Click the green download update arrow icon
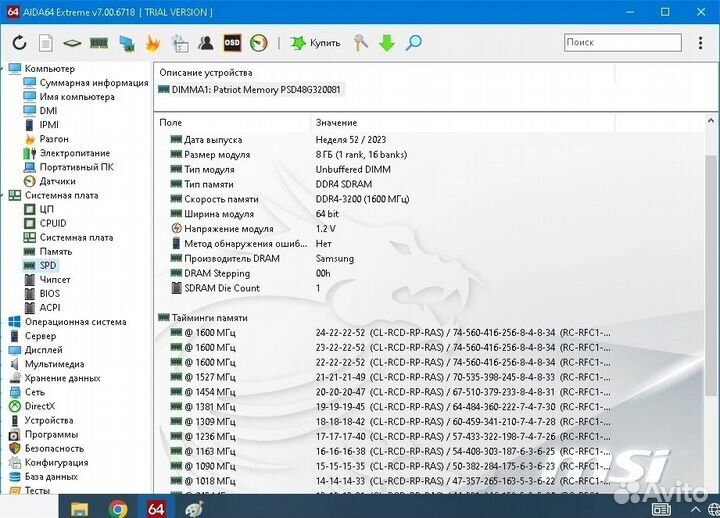The height and width of the screenshot is (518, 720). (386, 43)
